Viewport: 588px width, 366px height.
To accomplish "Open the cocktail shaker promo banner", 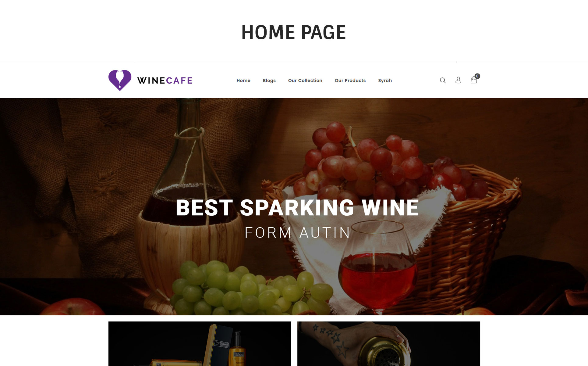I will 389,344.
